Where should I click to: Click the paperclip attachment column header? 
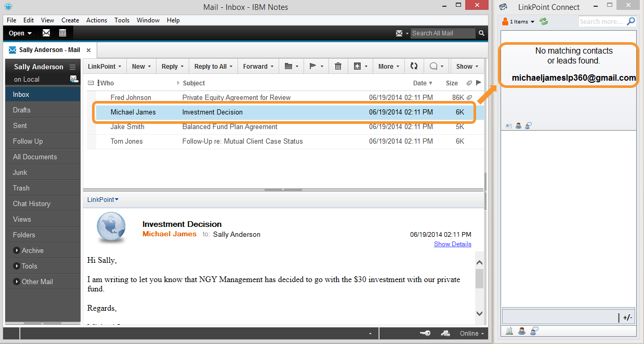469,83
